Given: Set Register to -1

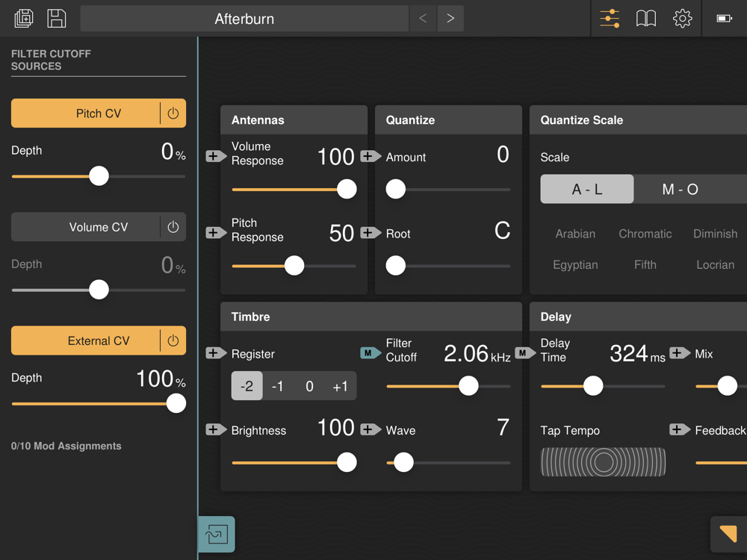Looking at the screenshot, I should tap(278, 386).
